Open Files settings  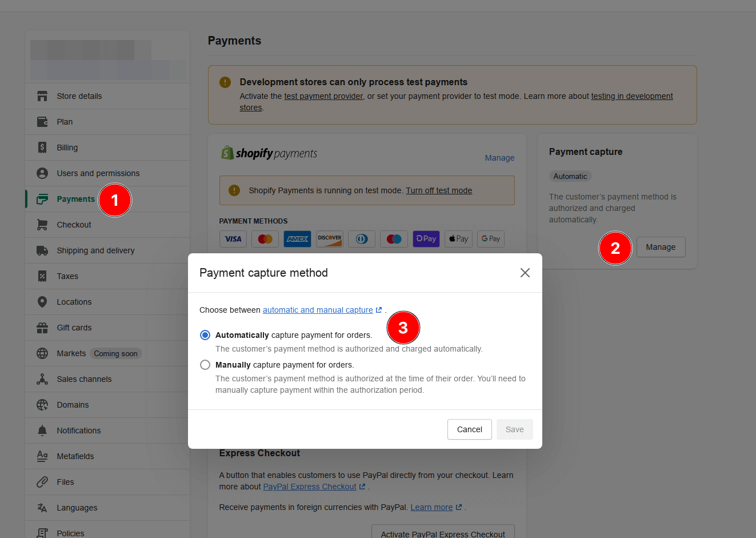(107, 482)
